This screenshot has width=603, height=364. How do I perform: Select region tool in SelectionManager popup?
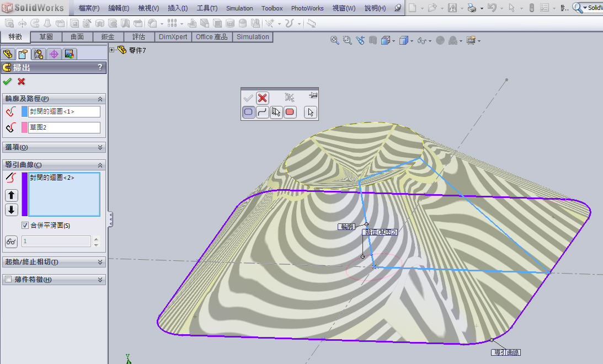(290, 112)
